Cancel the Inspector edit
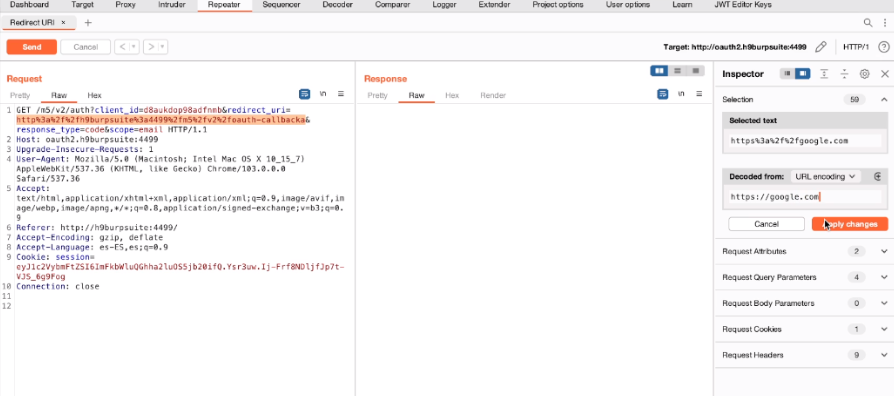The width and height of the screenshot is (894, 396). tap(766, 224)
